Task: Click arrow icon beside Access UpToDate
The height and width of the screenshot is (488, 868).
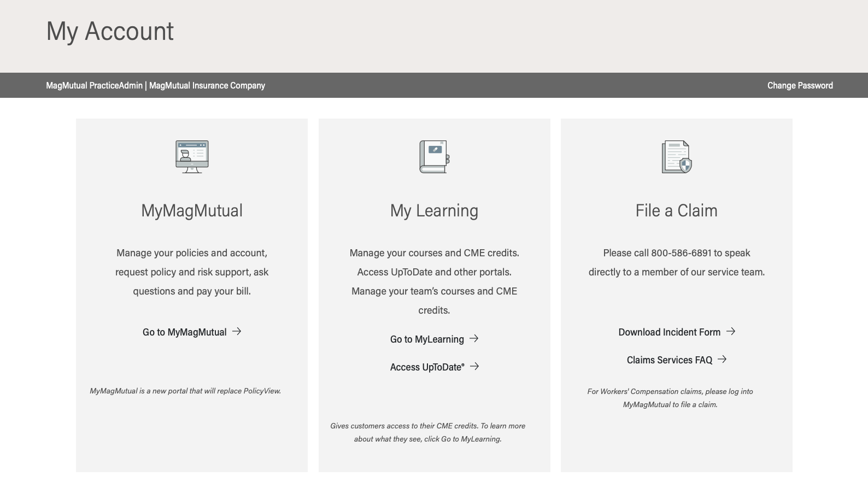Action: [474, 366]
